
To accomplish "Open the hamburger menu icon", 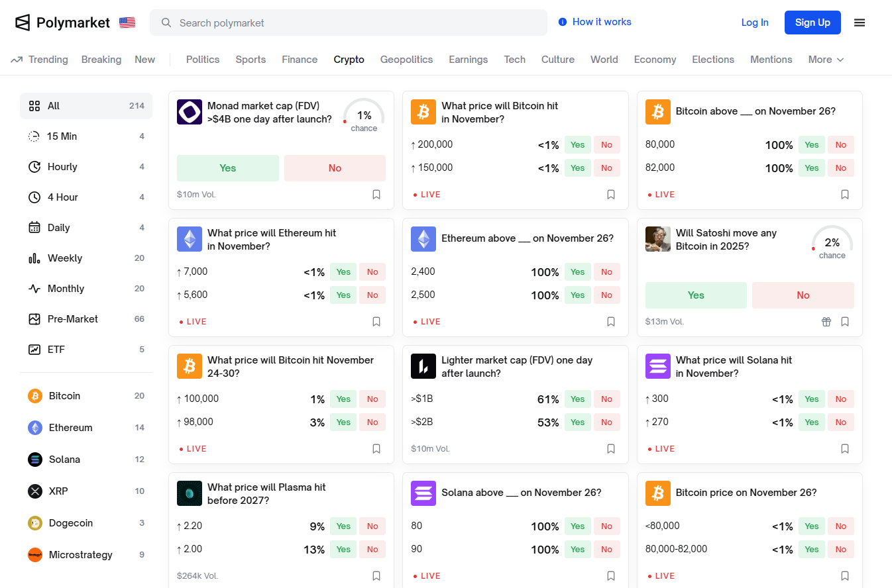I will pos(860,23).
